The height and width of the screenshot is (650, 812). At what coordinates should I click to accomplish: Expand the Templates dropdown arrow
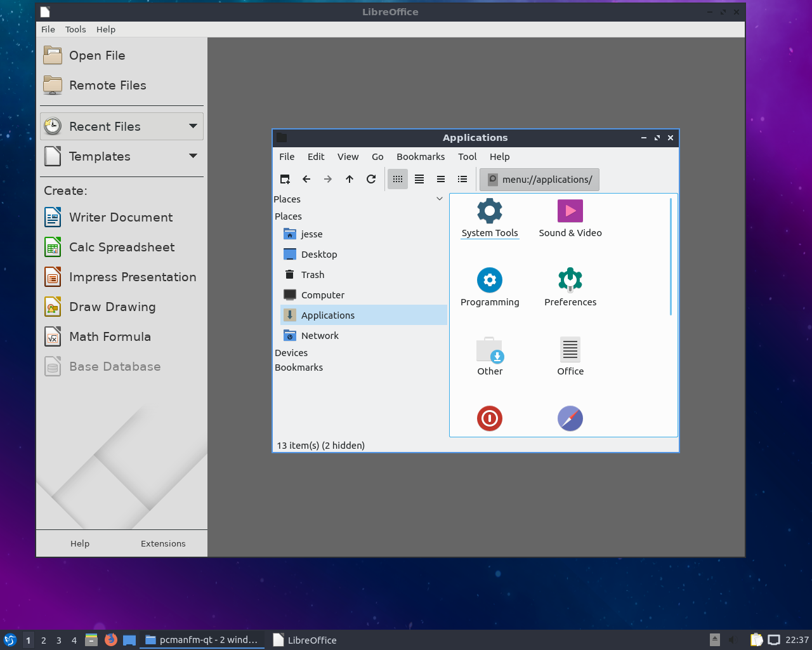click(193, 156)
